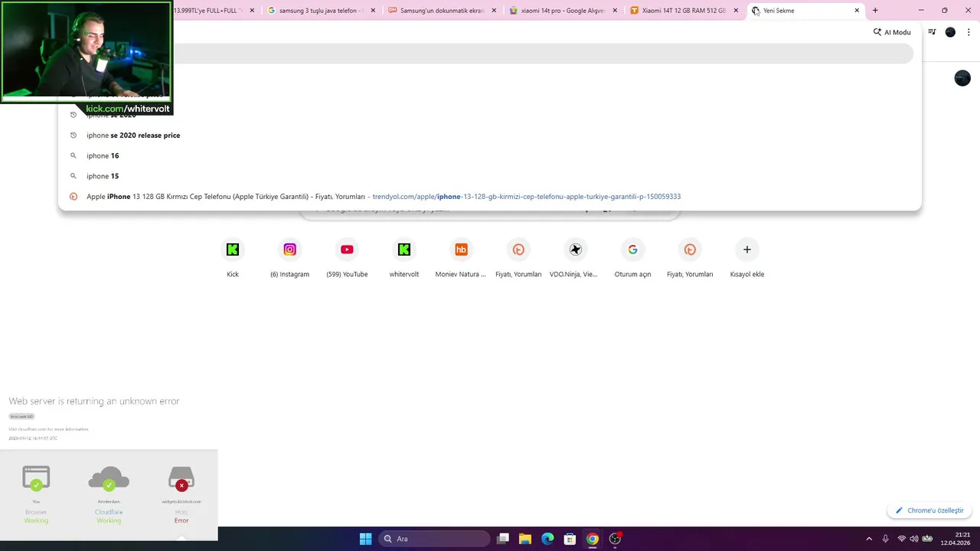
Task: Open Task View on the taskbar
Action: click(503, 539)
